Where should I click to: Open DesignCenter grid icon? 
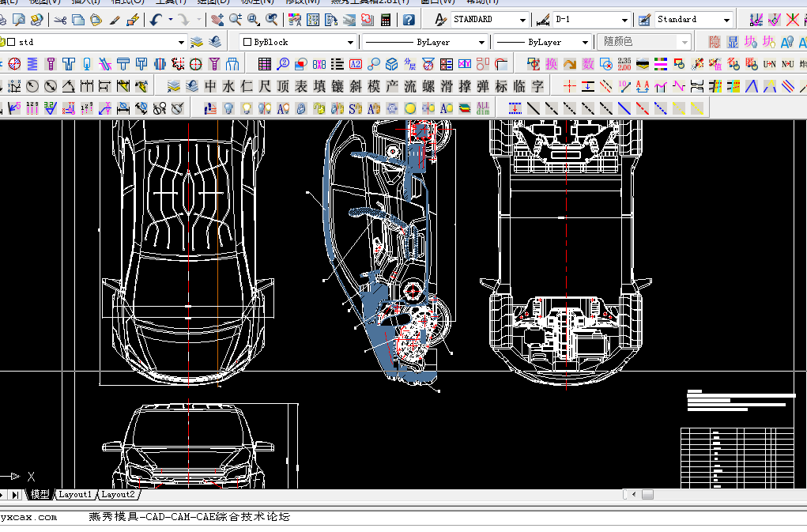(x=313, y=20)
